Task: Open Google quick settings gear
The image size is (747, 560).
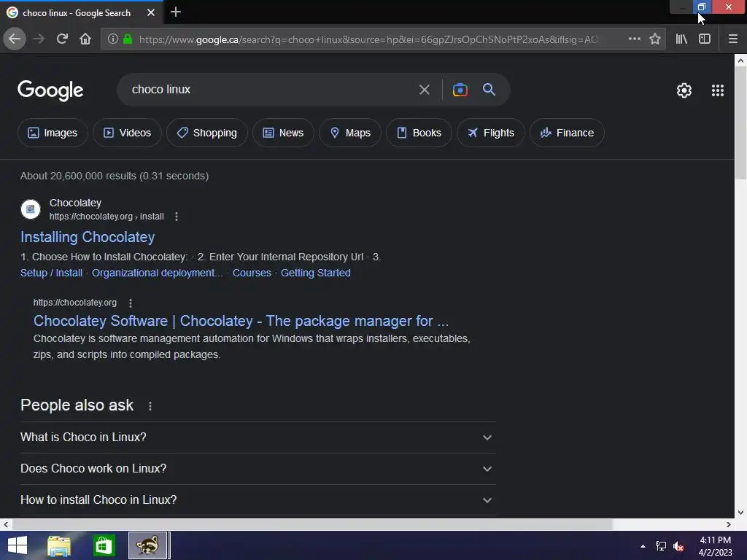Action: pos(684,90)
